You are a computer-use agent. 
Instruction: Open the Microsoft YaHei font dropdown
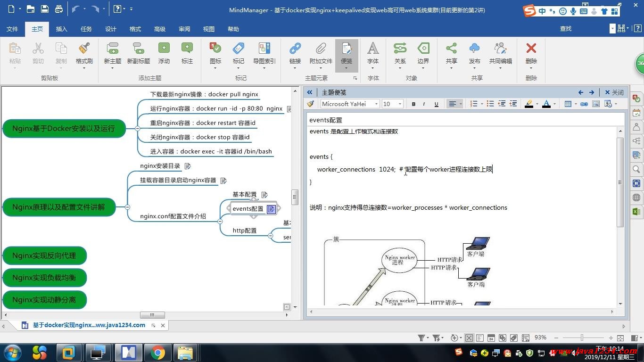(x=376, y=104)
